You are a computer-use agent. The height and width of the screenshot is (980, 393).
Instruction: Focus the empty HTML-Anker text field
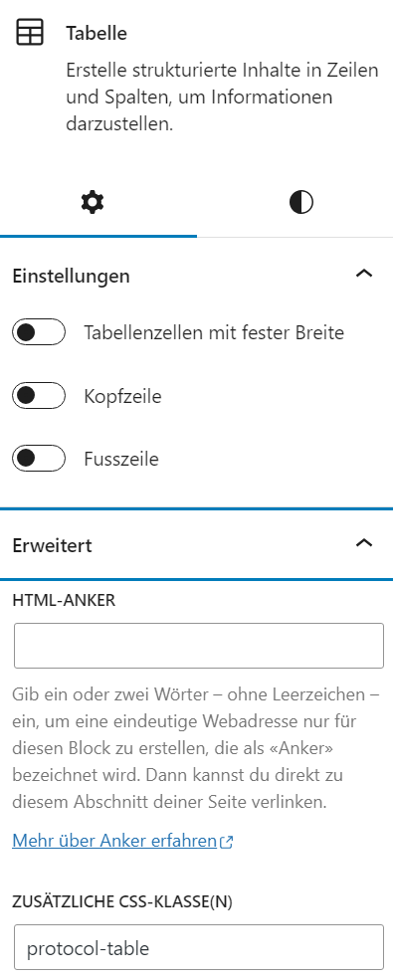[x=199, y=646]
